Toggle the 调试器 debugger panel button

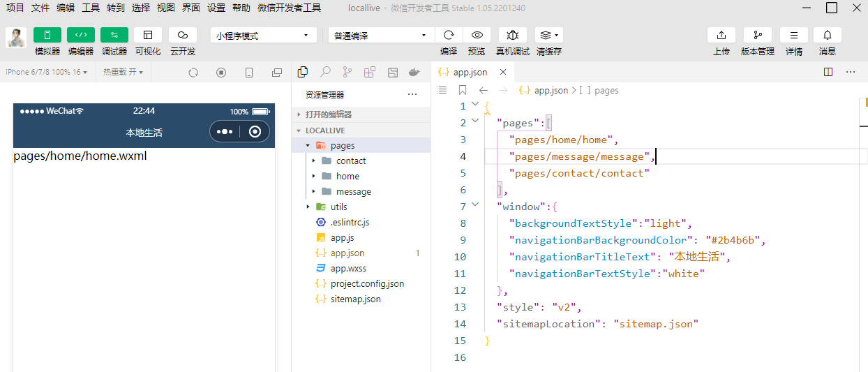pos(114,35)
